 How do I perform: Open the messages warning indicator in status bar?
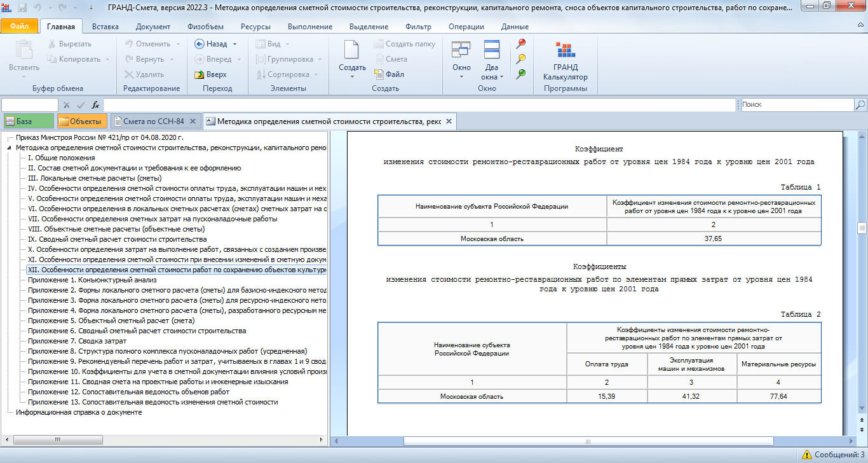833,455
